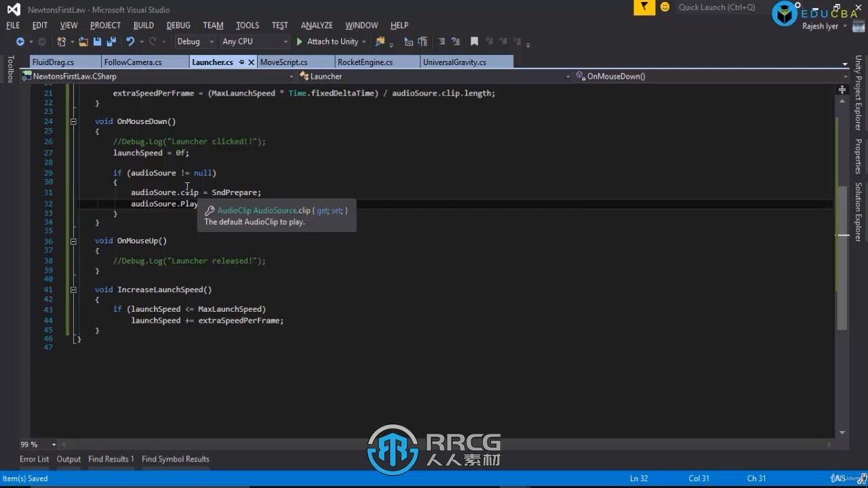Image resolution: width=868 pixels, height=488 pixels.
Task: Click the Navigate Backward arrow icon
Action: (20, 41)
